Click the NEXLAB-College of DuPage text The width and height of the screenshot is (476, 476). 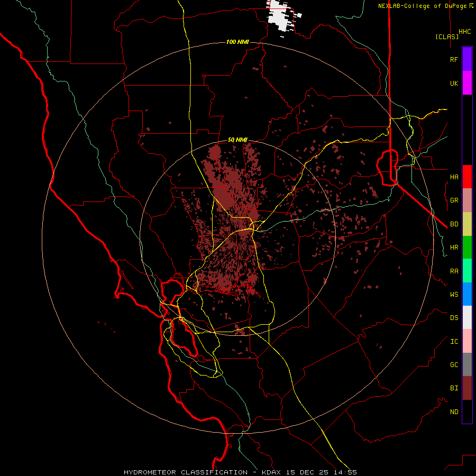[x=422, y=6]
